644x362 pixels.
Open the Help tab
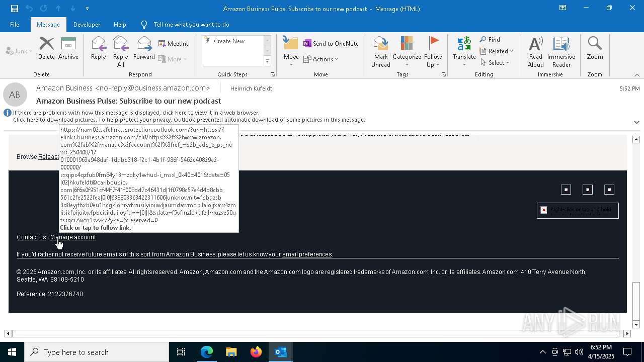click(120, 25)
